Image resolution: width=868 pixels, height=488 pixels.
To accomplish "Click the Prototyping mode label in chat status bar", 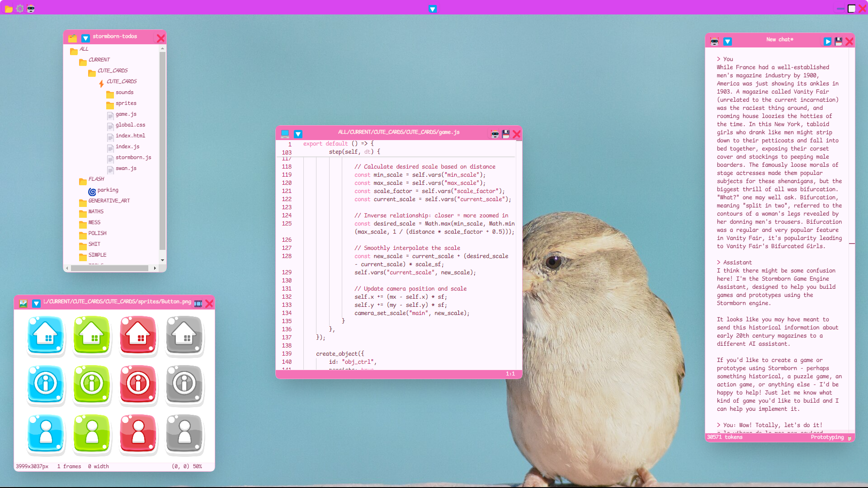I will pyautogui.click(x=827, y=437).
